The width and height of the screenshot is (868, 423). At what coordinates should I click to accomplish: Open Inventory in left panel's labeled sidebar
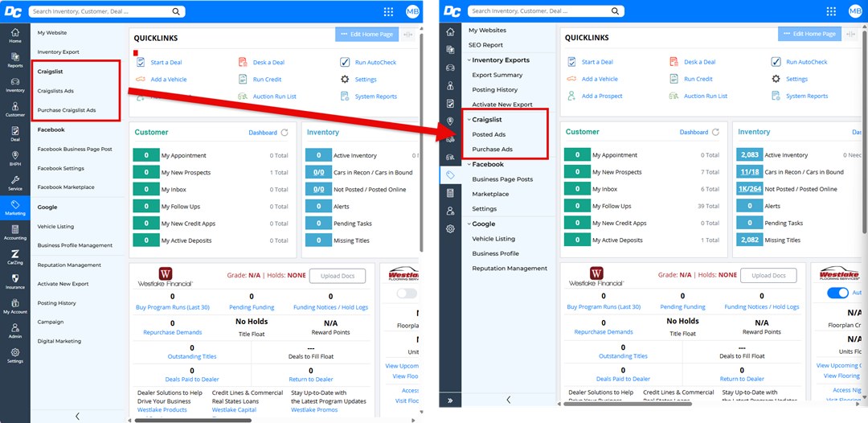pos(15,84)
